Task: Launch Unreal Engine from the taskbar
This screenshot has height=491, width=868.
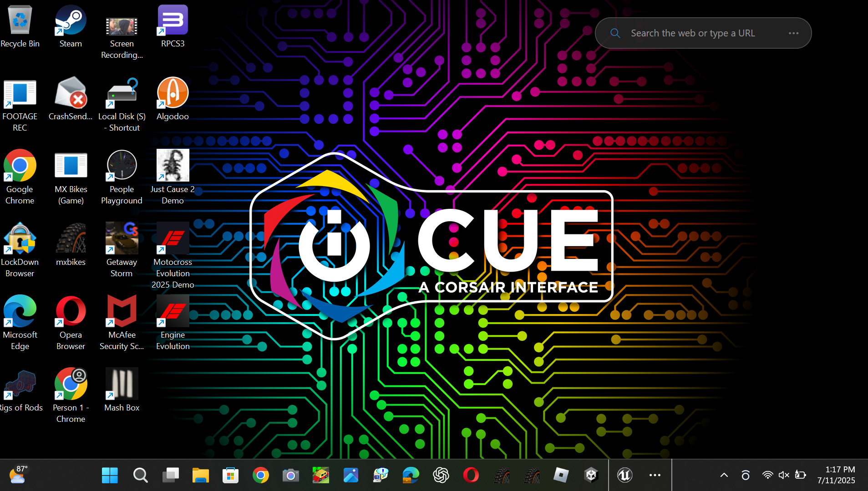Action: pos(624,476)
